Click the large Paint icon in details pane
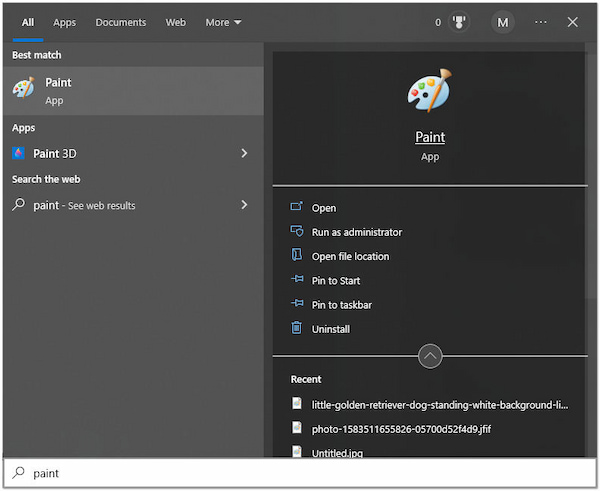The image size is (600, 491). coord(430,91)
